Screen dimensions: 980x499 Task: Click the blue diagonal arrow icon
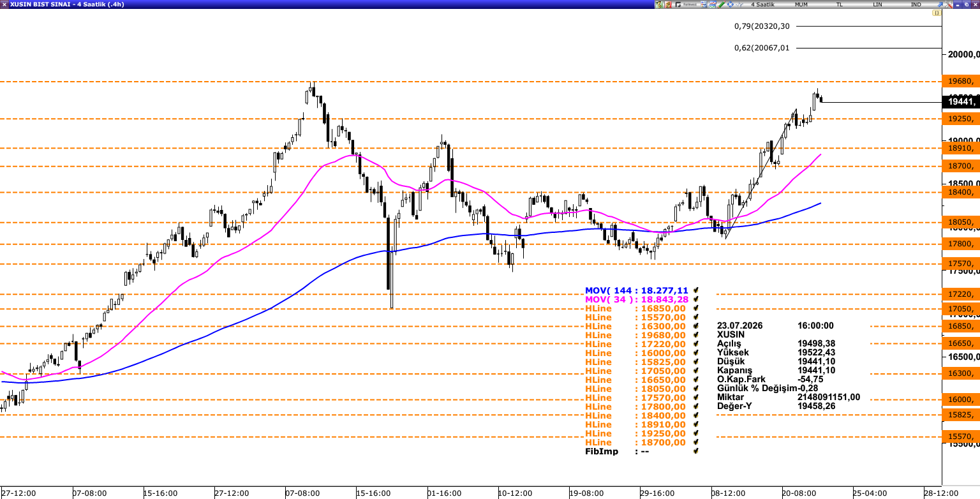pos(940,4)
